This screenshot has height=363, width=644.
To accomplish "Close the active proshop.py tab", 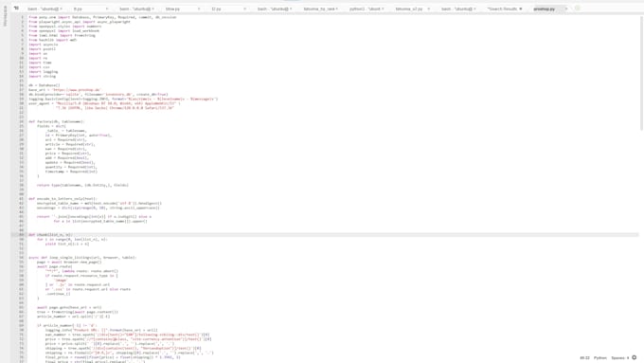I will click(566, 9).
